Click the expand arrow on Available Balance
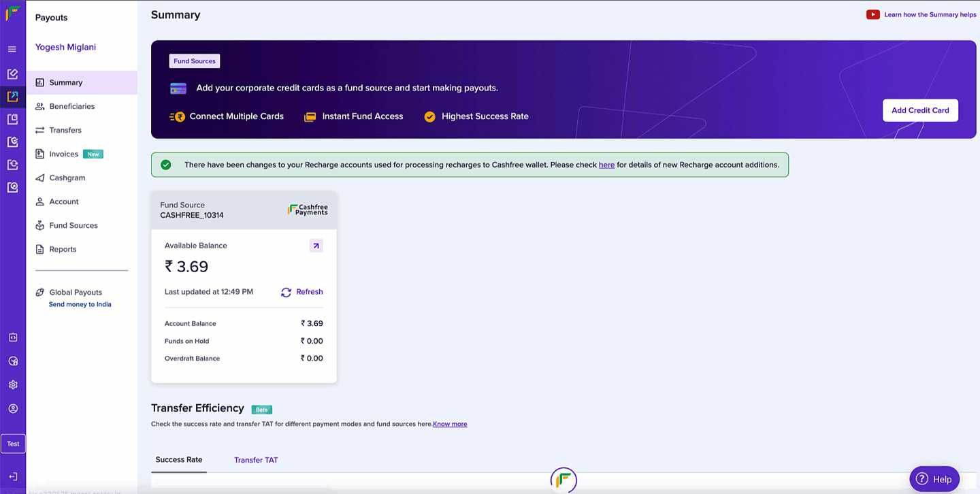 [x=316, y=246]
